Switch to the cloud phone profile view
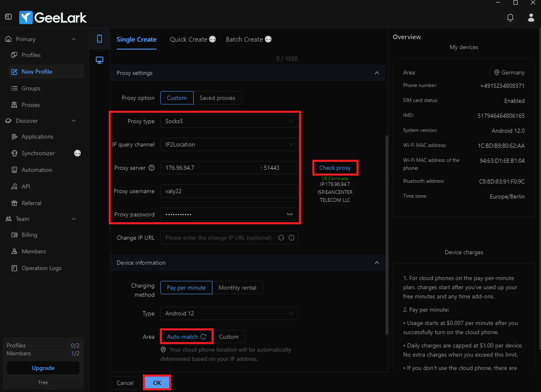This screenshot has height=392, width=541. coord(99,38)
